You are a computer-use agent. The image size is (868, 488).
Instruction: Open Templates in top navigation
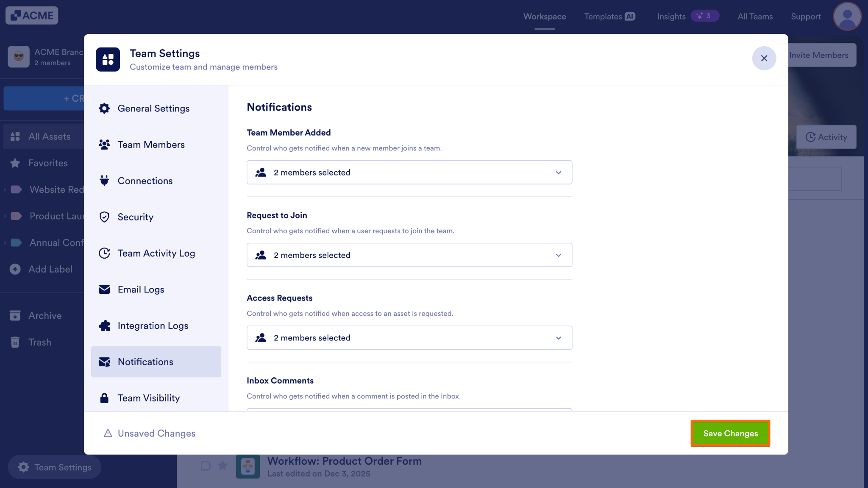point(603,17)
